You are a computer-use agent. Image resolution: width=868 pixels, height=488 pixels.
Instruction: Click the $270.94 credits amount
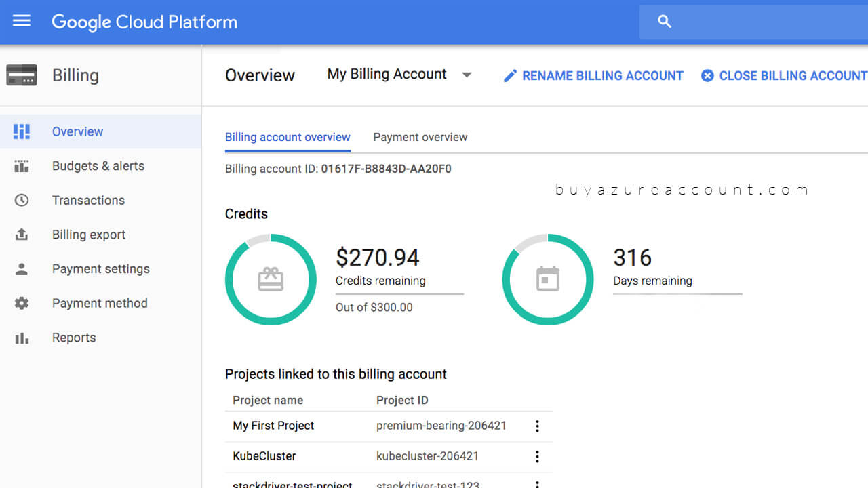click(378, 258)
